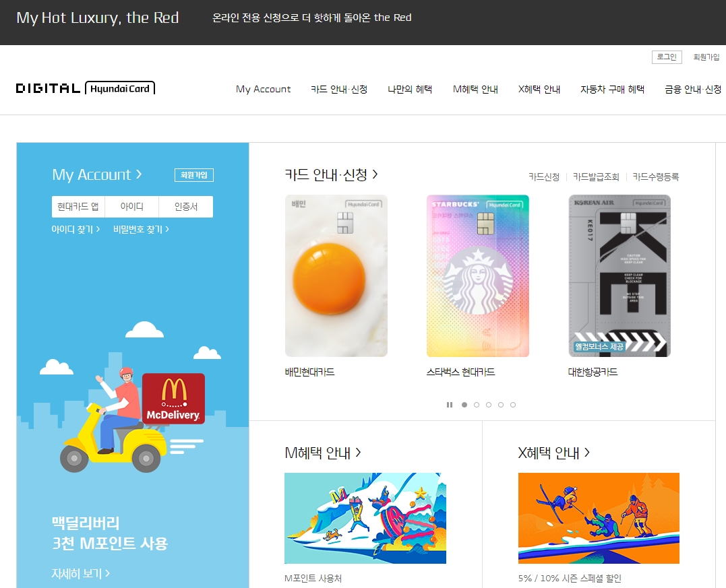
Task: Click 맥딜리버리 3천 M포인트 사용 headline
Action: (110, 533)
